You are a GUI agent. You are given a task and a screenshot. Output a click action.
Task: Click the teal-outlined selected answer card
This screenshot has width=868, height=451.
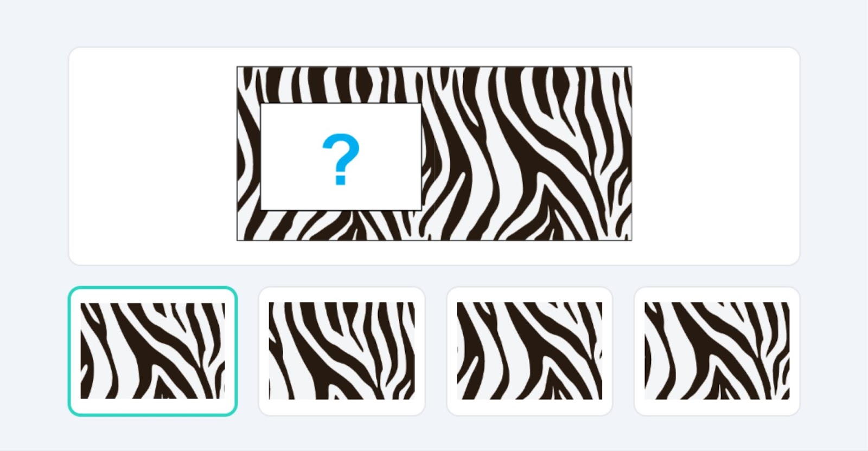point(152,351)
